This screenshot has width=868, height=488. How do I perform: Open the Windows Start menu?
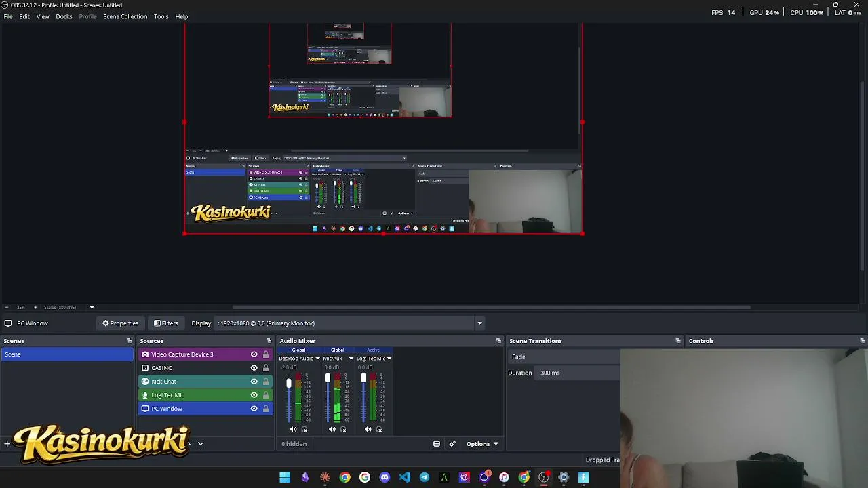click(285, 477)
